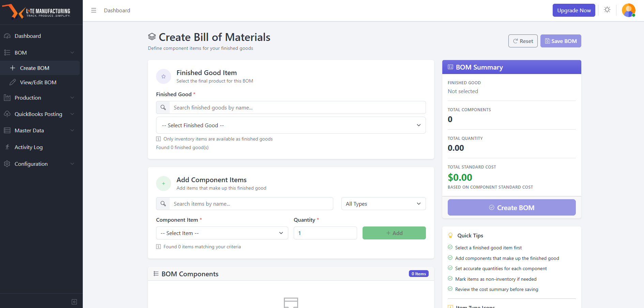Click the Production menu label
Image resolution: width=644 pixels, height=308 pixels.
[28, 98]
